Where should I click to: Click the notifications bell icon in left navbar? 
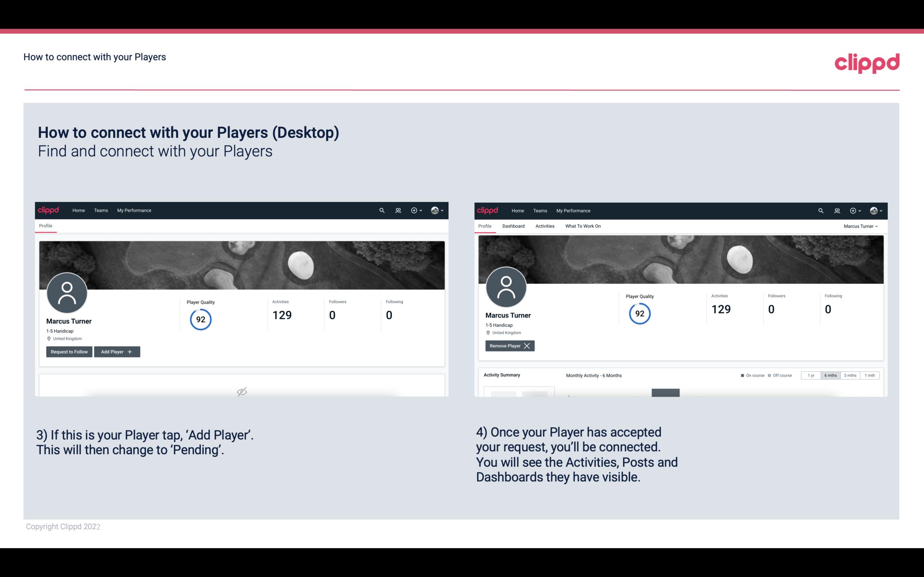point(397,210)
